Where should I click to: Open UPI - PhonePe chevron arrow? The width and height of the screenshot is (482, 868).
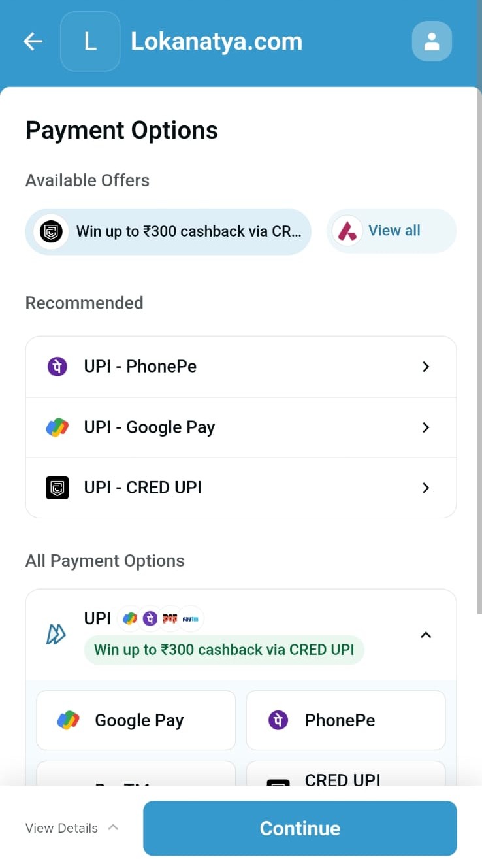click(426, 367)
